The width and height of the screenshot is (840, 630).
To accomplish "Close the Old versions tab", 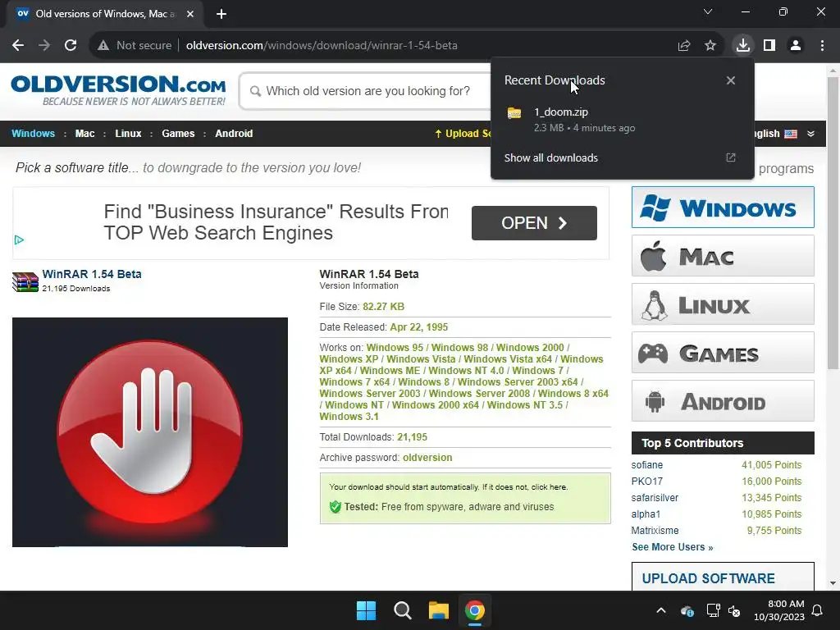I will (x=190, y=14).
